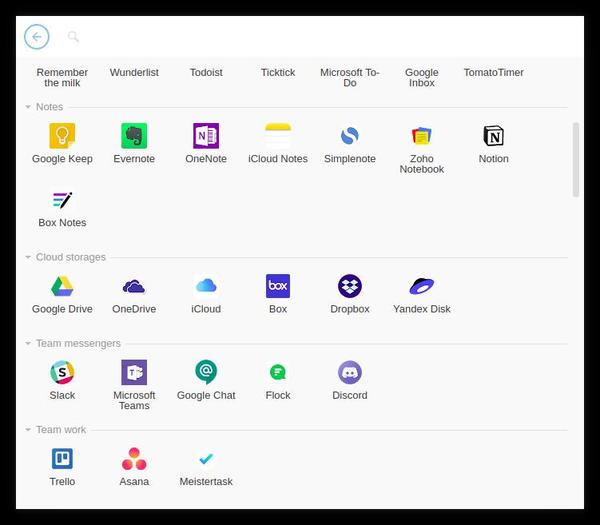600x525 pixels.
Task: Select the iCloud blue cloud icon
Action: pos(206,286)
